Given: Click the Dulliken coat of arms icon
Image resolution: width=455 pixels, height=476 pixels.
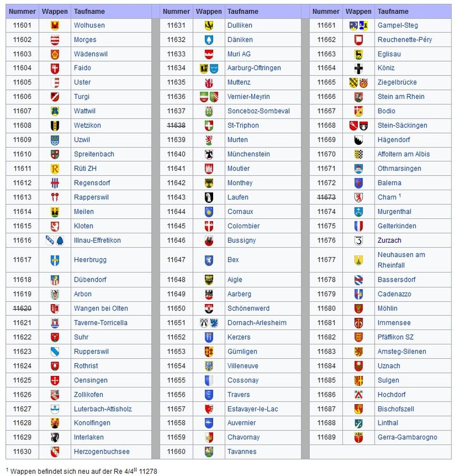Looking at the screenshot, I should click(209, 25).
